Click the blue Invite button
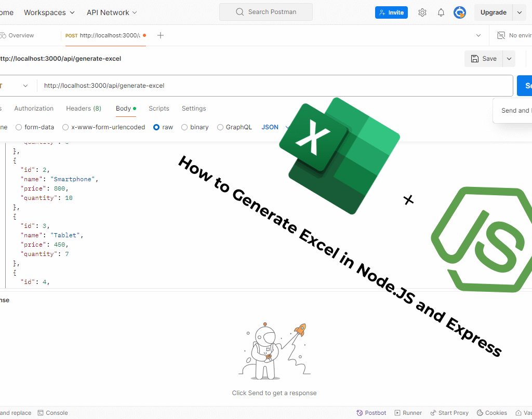532x419 pixels. click(391, 12)
